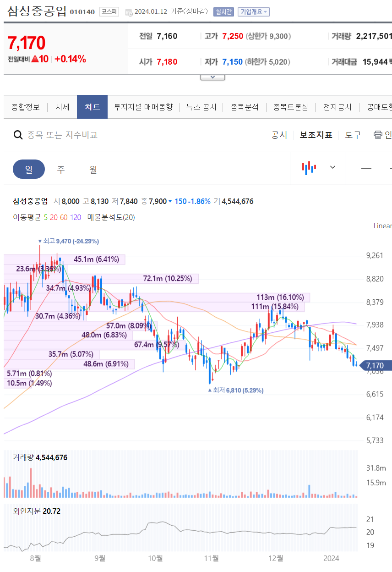Screen dimensions: 392x572
Task: Select the 주 weekly period toggle
Action: point(61,169)
